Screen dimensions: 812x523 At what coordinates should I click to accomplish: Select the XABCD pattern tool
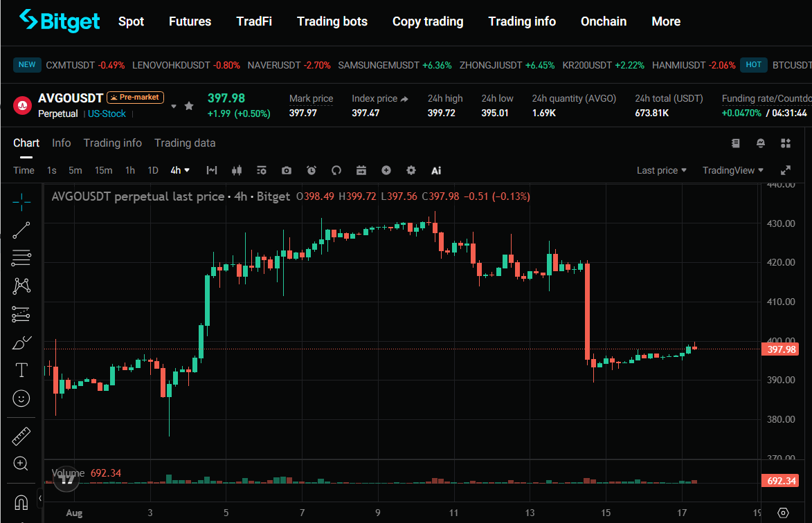[21, 286]
